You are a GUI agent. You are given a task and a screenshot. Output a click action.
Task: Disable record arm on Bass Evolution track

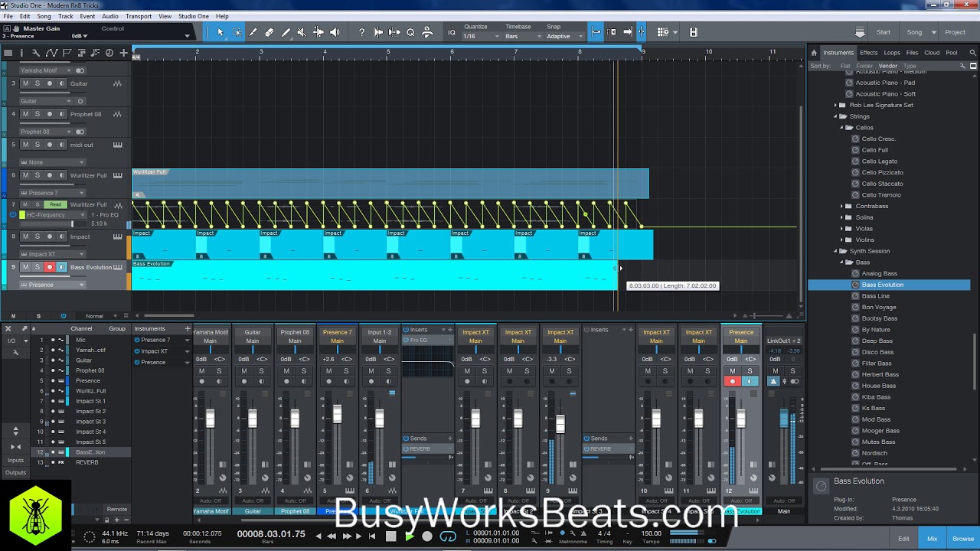click(50, 267)
